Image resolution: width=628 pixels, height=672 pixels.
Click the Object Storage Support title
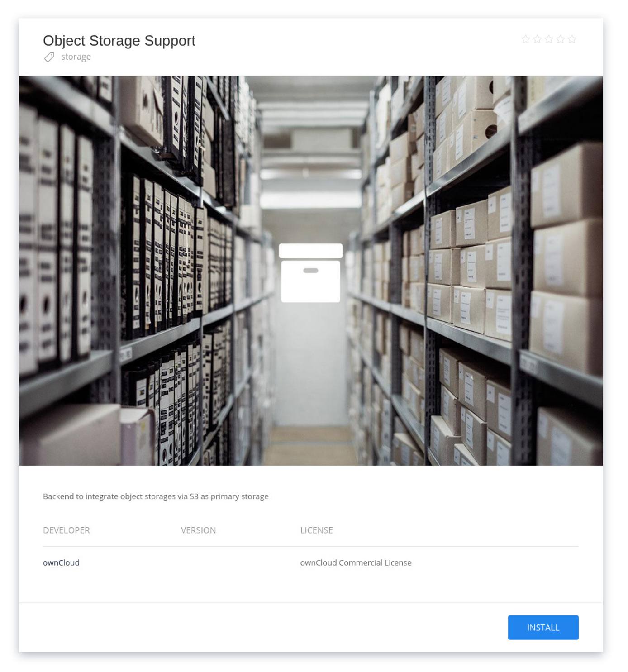coord(119,40)
